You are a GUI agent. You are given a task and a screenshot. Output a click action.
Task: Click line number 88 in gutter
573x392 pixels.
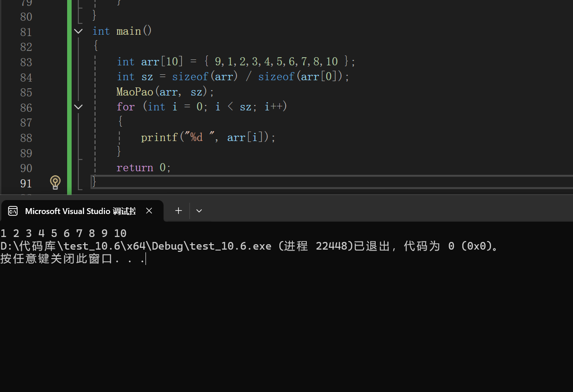pyautogui.click(x=26, y=137)
